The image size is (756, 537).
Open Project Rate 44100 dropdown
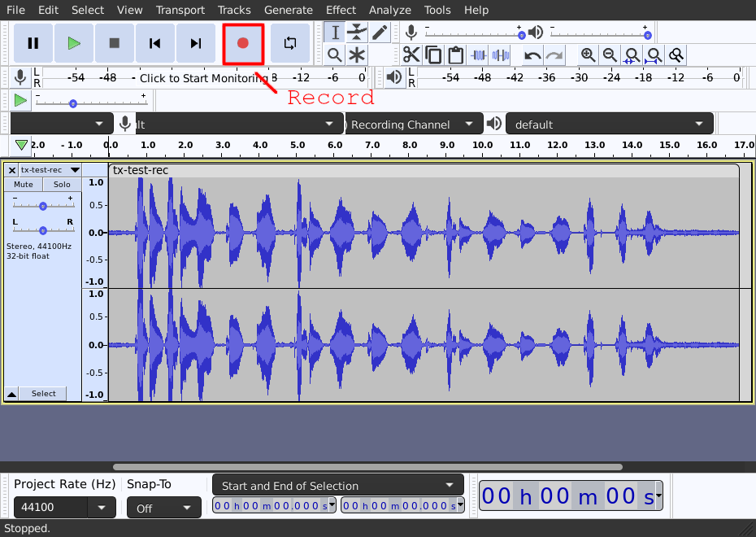(x=102, y=507)
